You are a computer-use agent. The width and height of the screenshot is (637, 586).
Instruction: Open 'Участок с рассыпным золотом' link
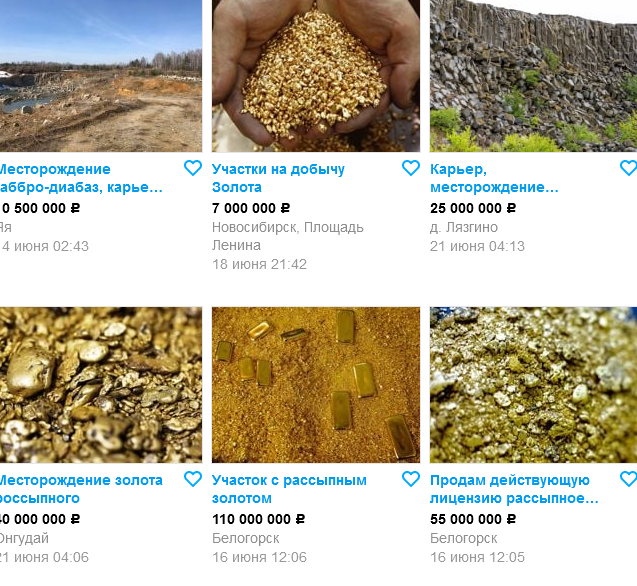289,489
